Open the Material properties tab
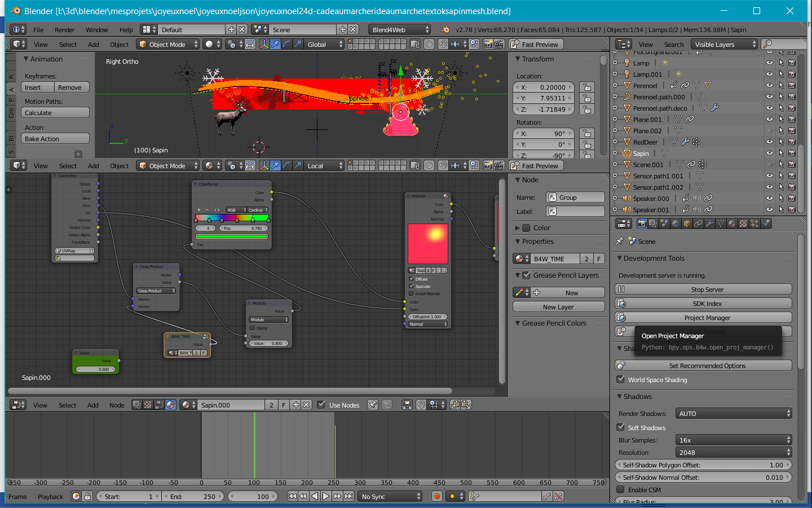The width and height of the screenshot is (812, 508). (732, 224)
